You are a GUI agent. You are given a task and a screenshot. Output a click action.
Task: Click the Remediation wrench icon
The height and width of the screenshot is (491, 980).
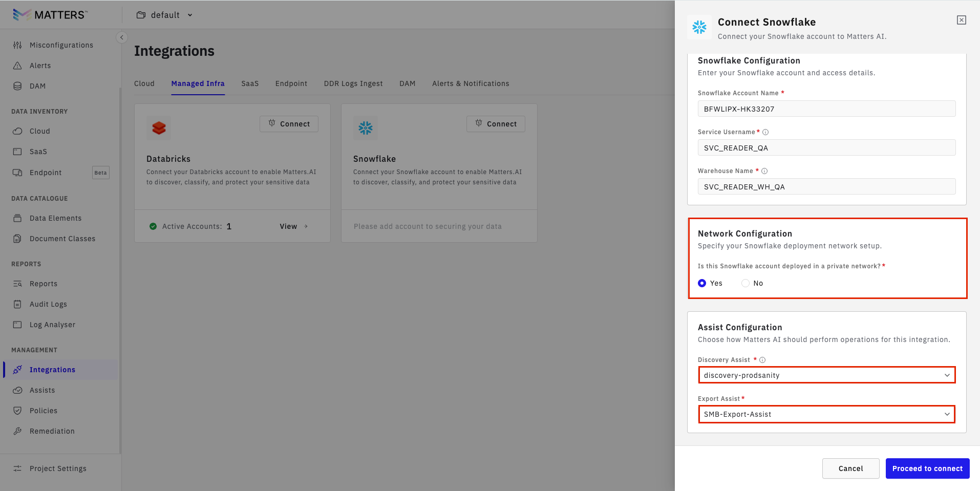click(17, 431)
